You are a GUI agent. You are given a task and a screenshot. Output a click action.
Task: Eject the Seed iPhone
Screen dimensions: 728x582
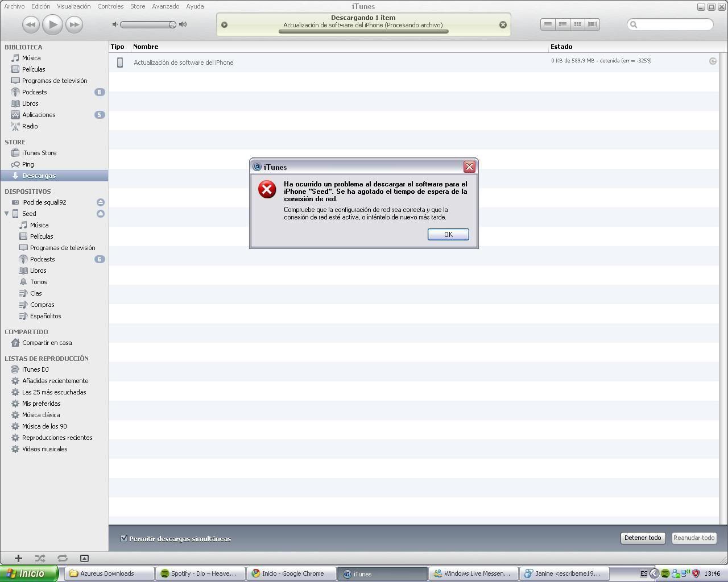point(100,214)
